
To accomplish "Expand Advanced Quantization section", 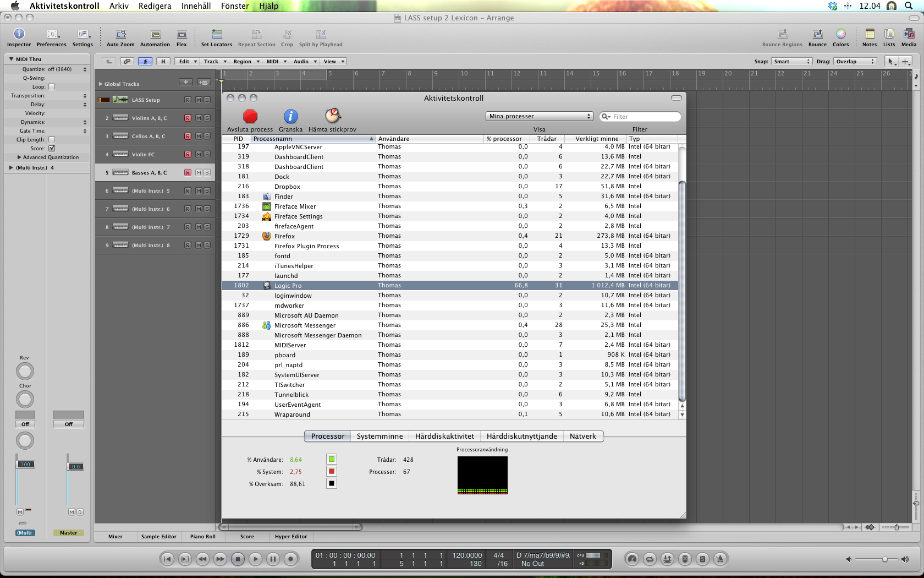I will point(19,157).
